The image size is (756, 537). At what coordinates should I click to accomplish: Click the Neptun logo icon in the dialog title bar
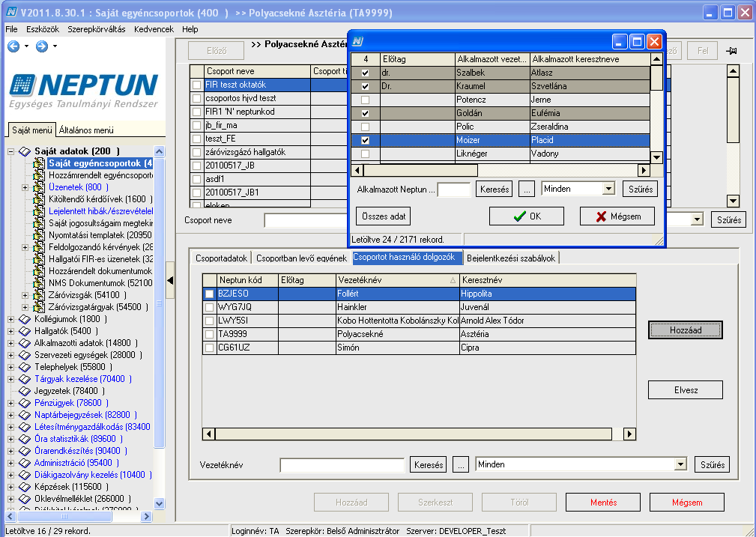[x=357, y=41]
